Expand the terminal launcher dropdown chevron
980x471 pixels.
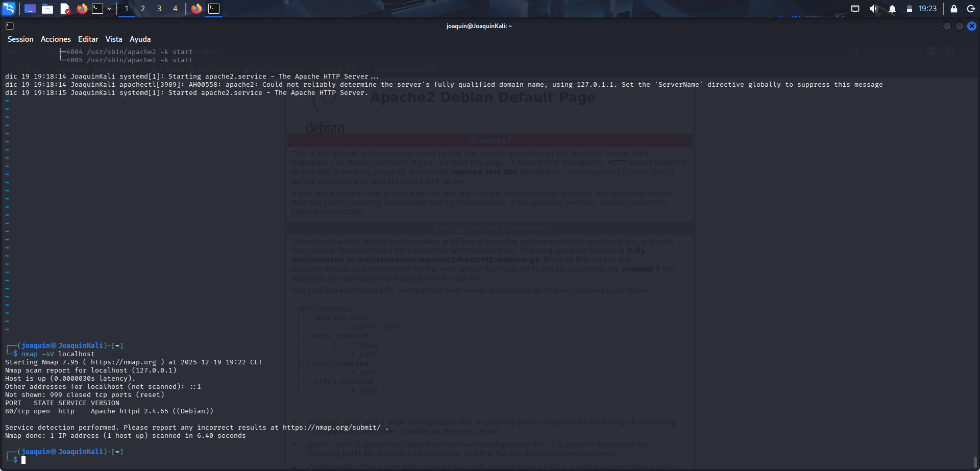tap(109, 8)
